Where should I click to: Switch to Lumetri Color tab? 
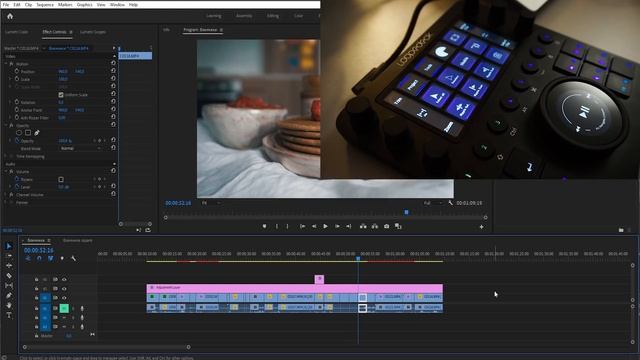[17, 32]
